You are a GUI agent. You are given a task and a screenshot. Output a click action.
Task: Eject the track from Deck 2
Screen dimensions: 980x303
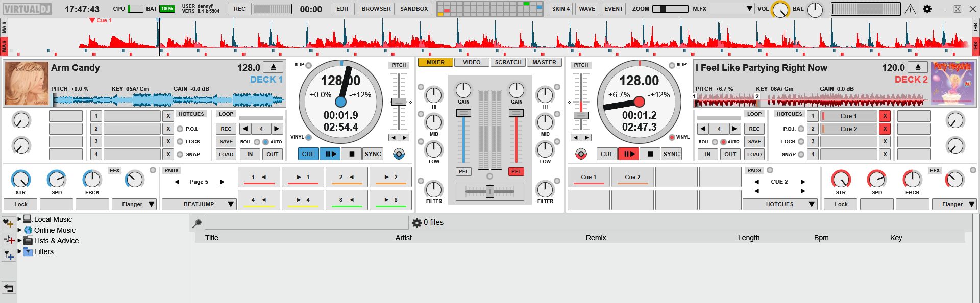[918, 67]
